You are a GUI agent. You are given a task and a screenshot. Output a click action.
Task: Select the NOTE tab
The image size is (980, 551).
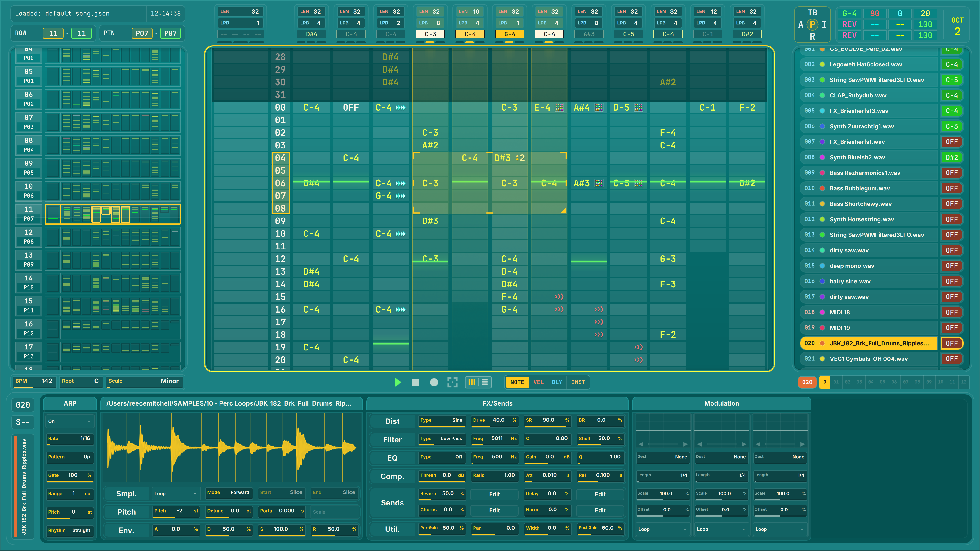click(517, 382)
